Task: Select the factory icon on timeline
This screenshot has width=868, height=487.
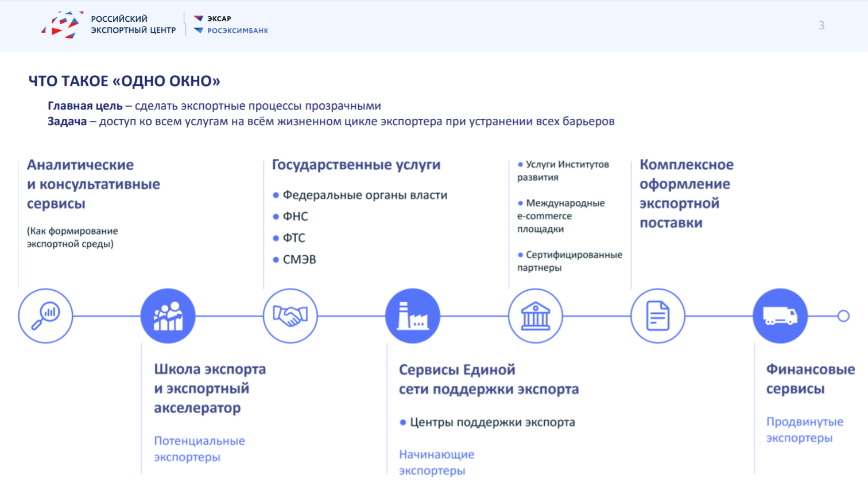Action: 413,315
